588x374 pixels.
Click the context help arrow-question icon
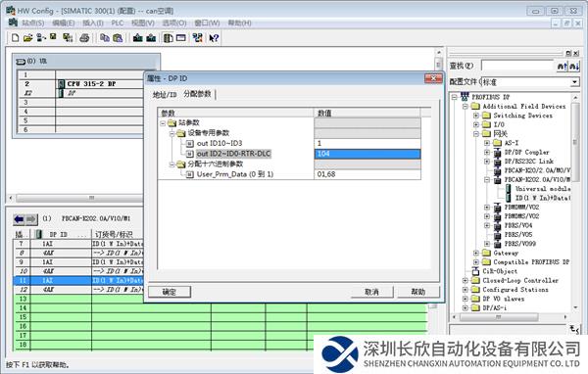click(214, 37)
